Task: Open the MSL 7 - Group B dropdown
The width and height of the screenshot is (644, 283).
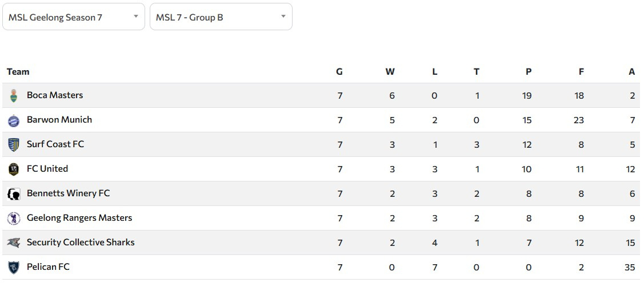Action: pyautogui.click(x=221, y=17)
